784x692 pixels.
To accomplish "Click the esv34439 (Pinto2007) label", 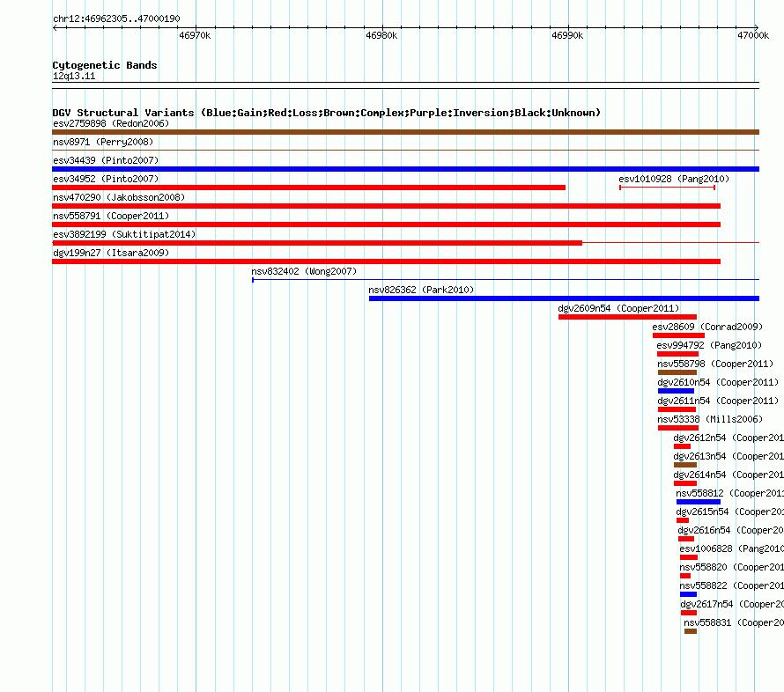I will click(x=106, y=160).
